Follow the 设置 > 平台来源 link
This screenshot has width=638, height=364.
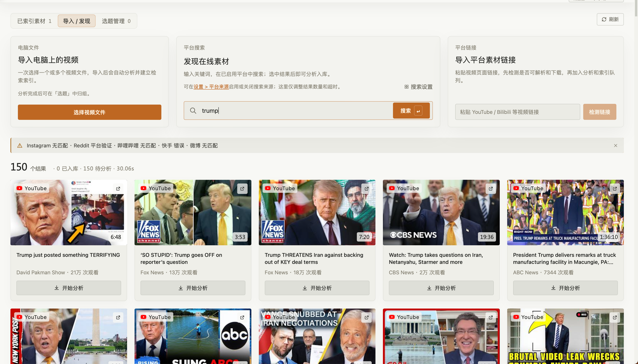pos(211,87)
